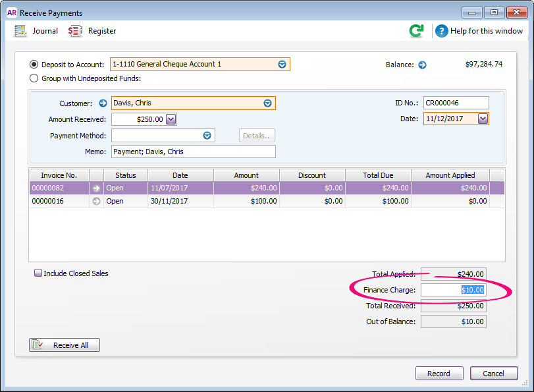Enable the Include Closed Sales checkbox

coord(38,273)
